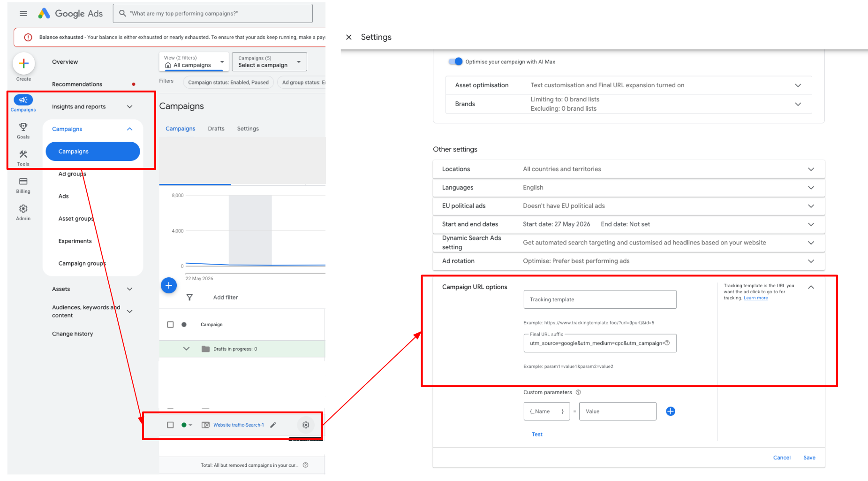Expand the Languages setting

(x=811, y=188)
